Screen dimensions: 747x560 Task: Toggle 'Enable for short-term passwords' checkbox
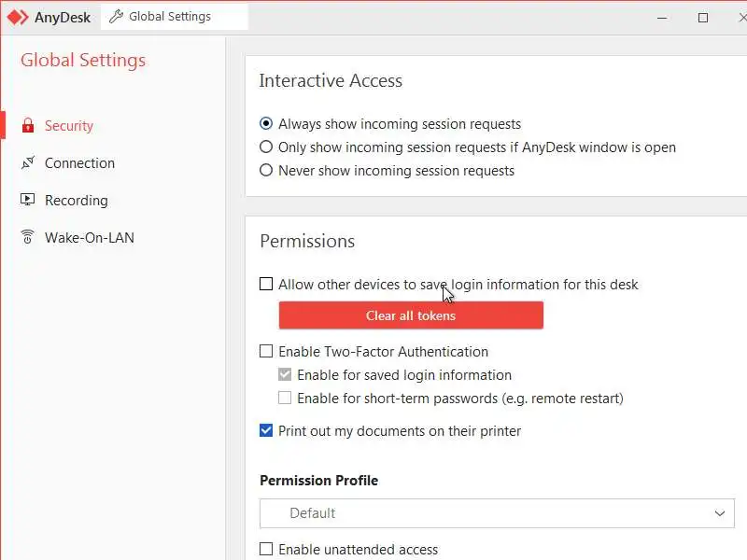[x=285, y=399]
